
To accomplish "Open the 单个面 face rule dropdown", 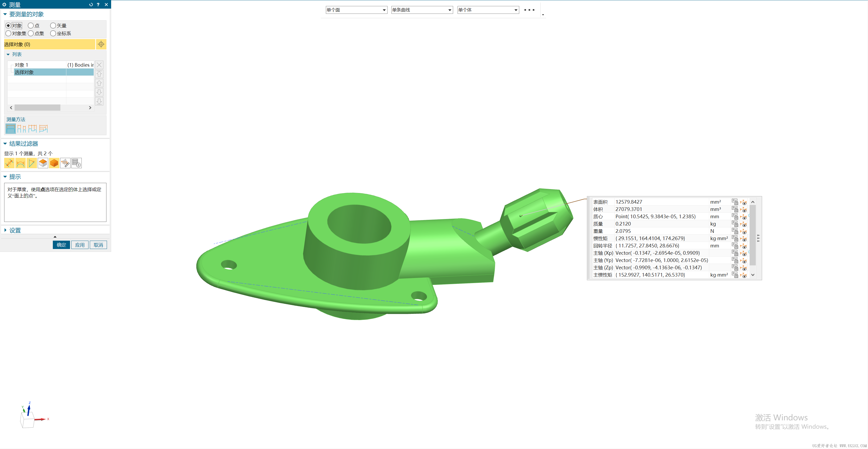I will coord(356,10).
